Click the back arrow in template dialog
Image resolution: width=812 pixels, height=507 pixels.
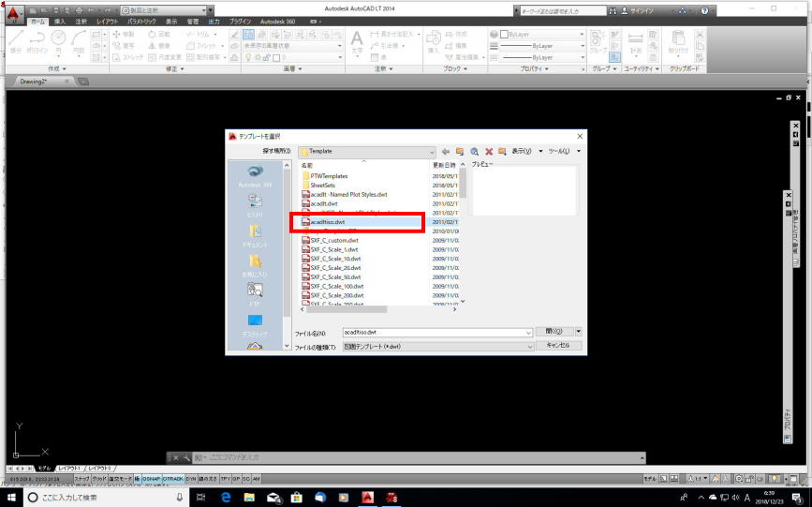pos(446,152)
